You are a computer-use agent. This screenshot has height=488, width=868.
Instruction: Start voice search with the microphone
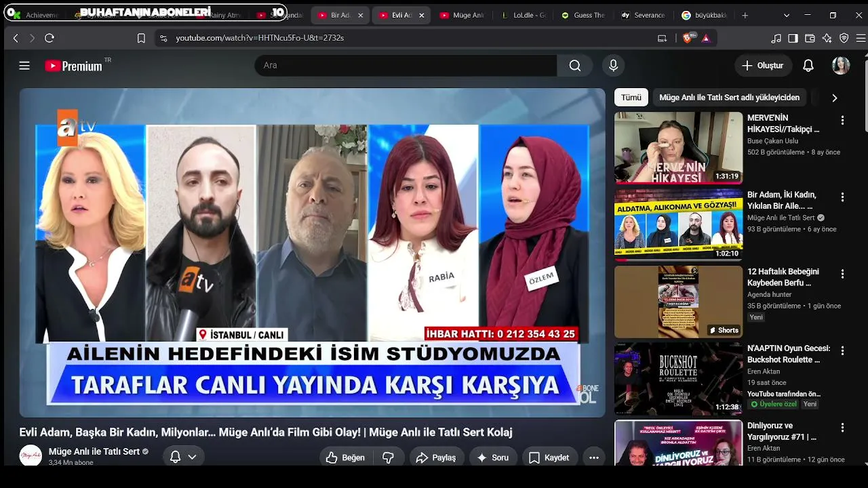pos(613,66)
